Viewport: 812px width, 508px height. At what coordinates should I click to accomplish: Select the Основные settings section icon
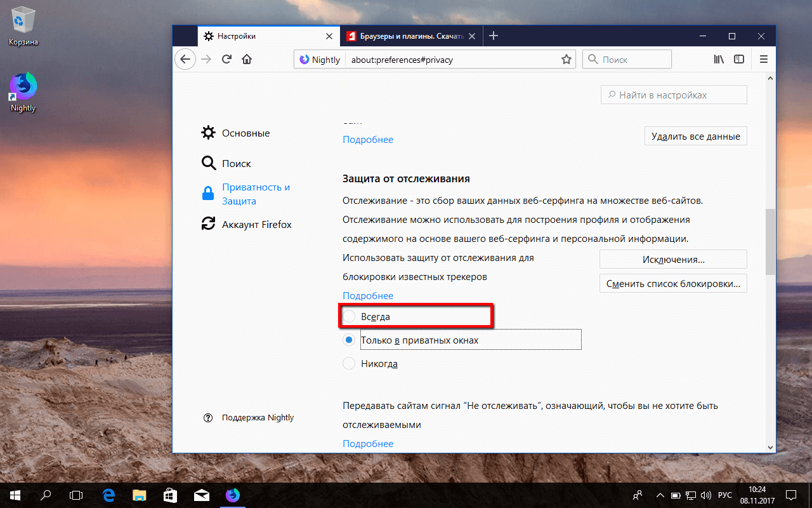208,133
